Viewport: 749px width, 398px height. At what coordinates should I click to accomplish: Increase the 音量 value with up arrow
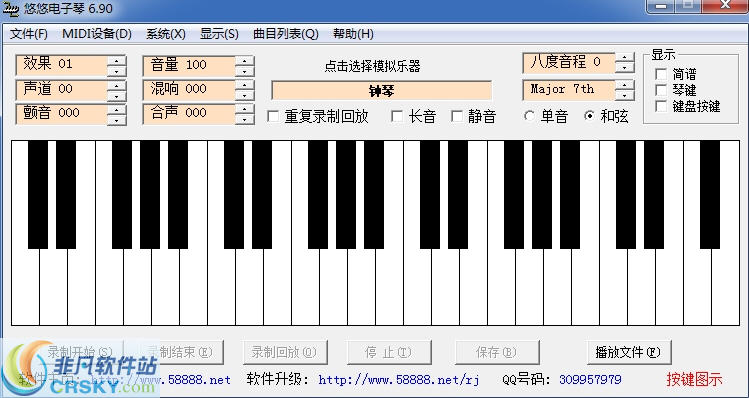click(245, 61)
